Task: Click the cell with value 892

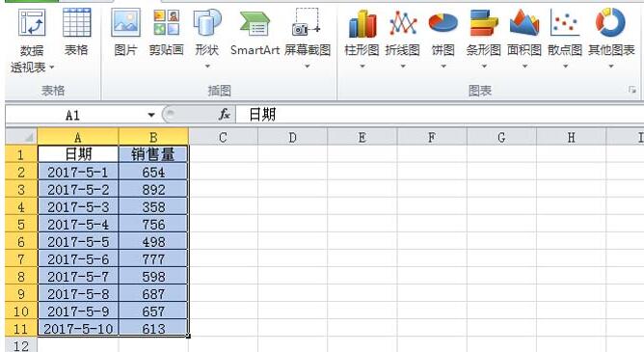Action: (153, 189)
